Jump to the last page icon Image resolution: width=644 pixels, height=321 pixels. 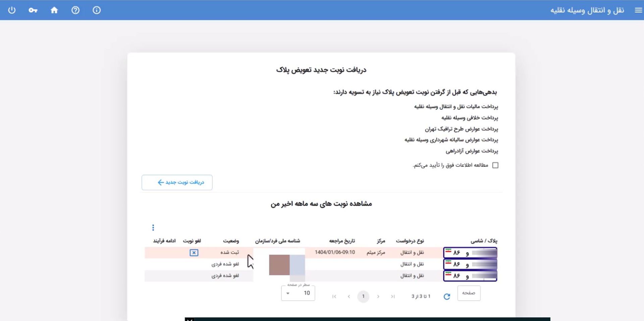click(x=393, y=297)
